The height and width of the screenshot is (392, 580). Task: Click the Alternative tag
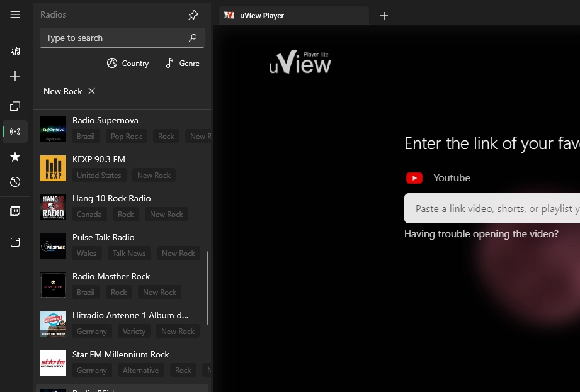pyautogui.click(x=140, y=371)
